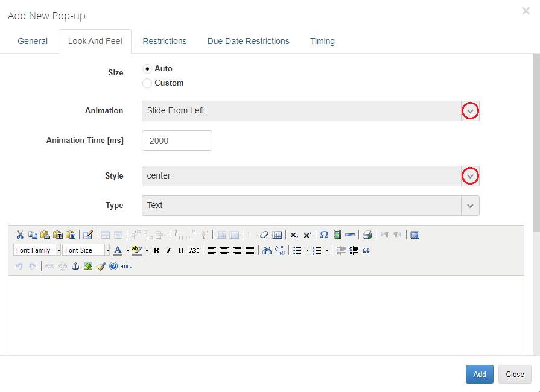Click Paste as Plain Text icon

click(x=58, y=235)
